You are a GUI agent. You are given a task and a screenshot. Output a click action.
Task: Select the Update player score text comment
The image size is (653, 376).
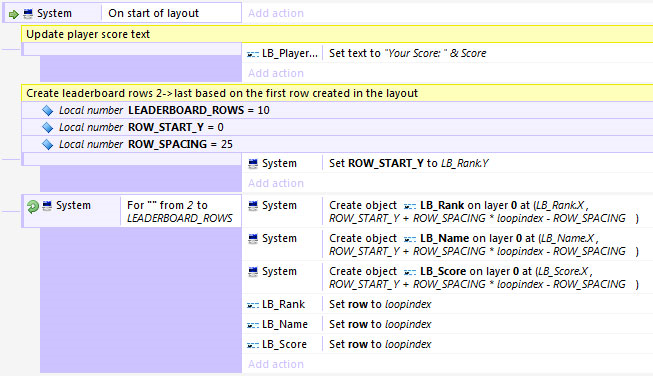coord(337,34)
